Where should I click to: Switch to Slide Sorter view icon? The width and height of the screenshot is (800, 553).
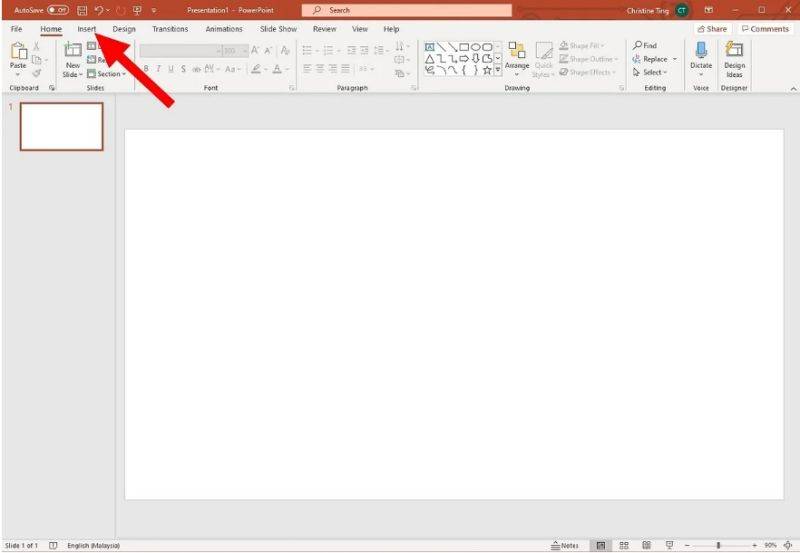pos(623,545)
